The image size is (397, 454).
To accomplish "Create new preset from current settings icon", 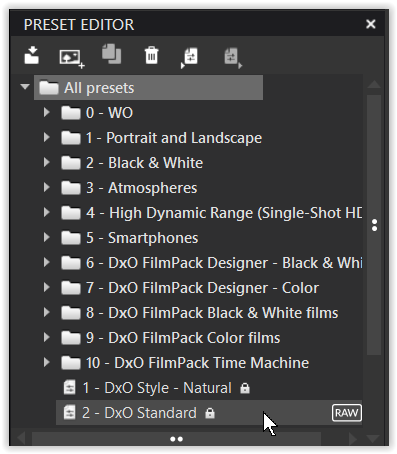I will (x=72, y=58).
